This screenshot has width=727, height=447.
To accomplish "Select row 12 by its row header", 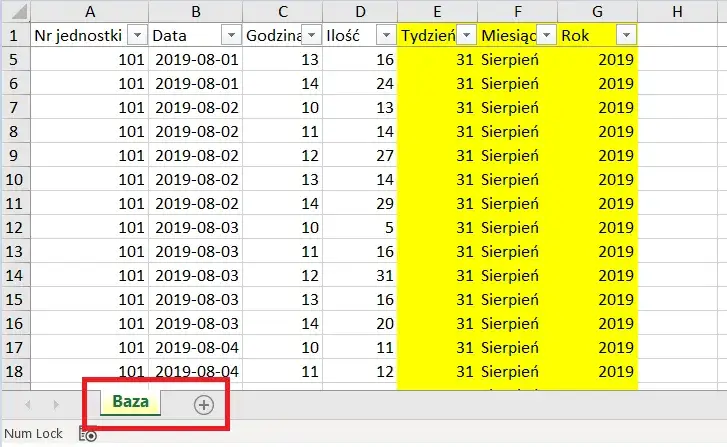I will (x=15, y=227).
